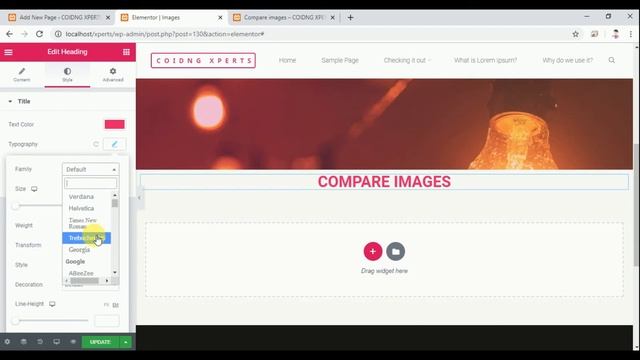Open the Text Color swatch

(115, 124)
